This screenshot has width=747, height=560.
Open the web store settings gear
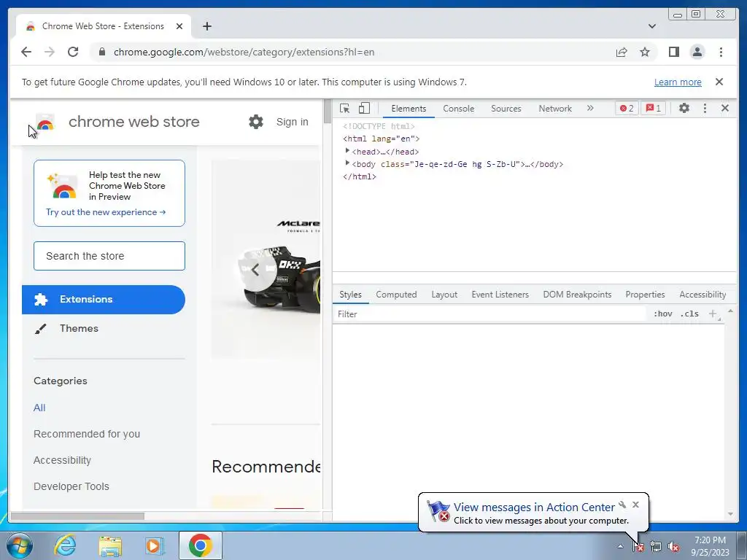click(256, 122)
